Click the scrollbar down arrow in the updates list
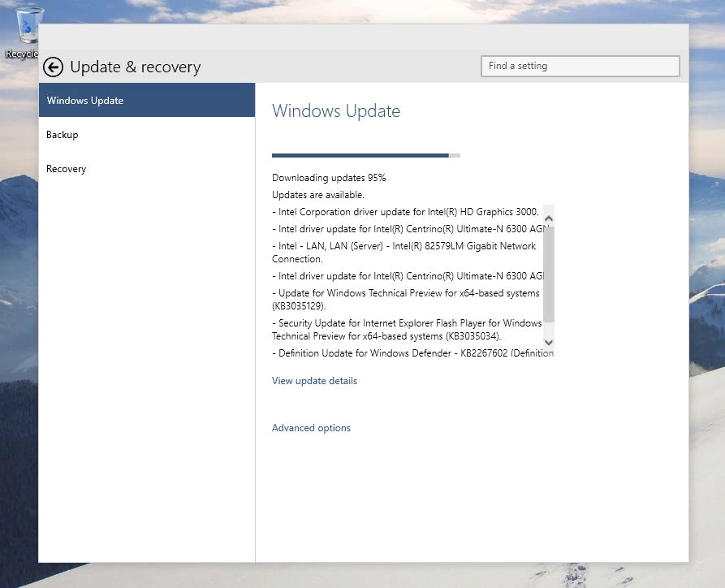Screen dimensions: 725x588 click(548, 342)
